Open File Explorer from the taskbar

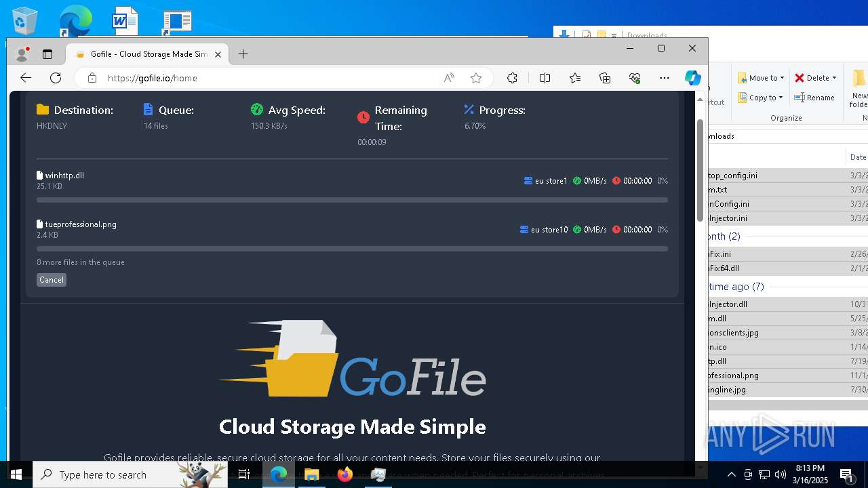(x=312, y=474)
